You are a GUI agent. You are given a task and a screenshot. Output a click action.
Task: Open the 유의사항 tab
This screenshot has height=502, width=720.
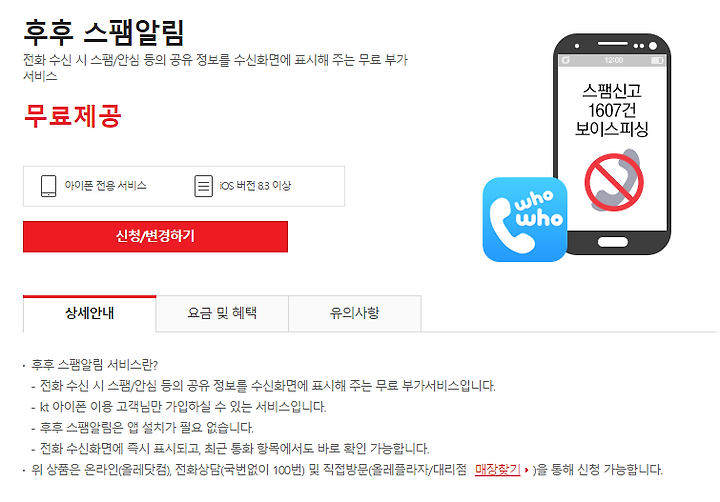[354, 313]
